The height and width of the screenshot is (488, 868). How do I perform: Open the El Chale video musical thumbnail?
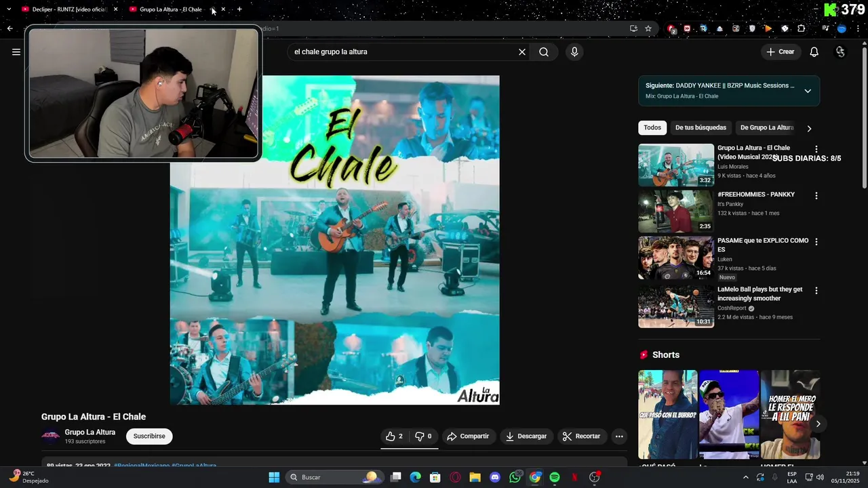[676, 165]
